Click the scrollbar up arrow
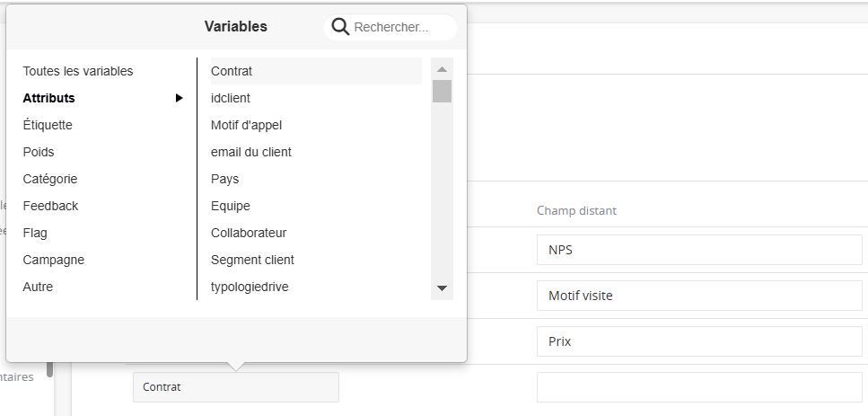Viewport: 868px width, 416px height. point(442,69)
